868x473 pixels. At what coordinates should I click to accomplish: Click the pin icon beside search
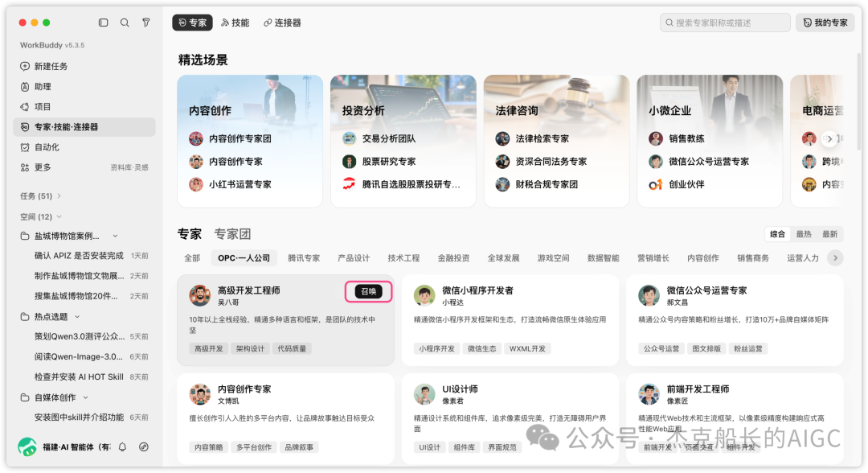pyautogui.click(x=146, y=23)
